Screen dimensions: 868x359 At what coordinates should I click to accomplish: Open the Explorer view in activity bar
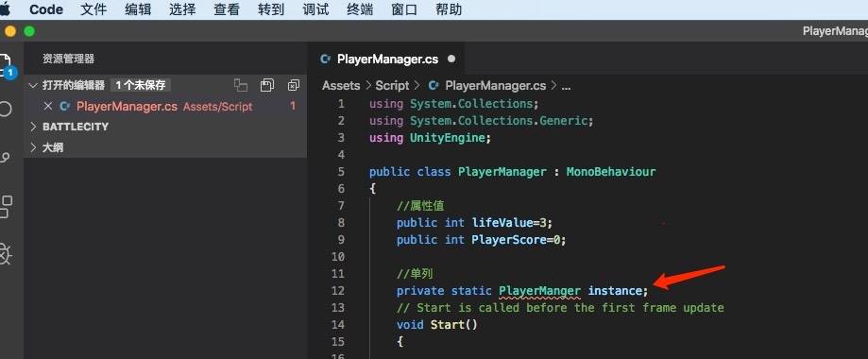click(x=6, y=66)
